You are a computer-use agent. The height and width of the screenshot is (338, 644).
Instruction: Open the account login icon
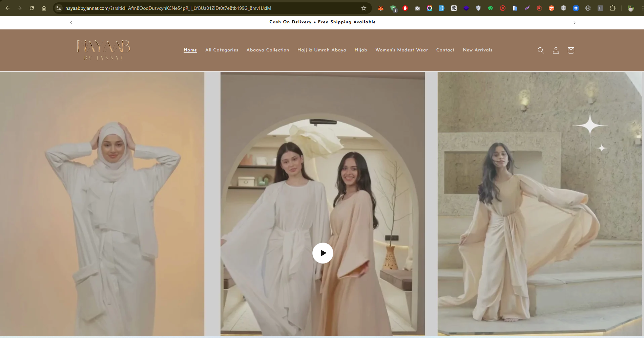(556, 50)
